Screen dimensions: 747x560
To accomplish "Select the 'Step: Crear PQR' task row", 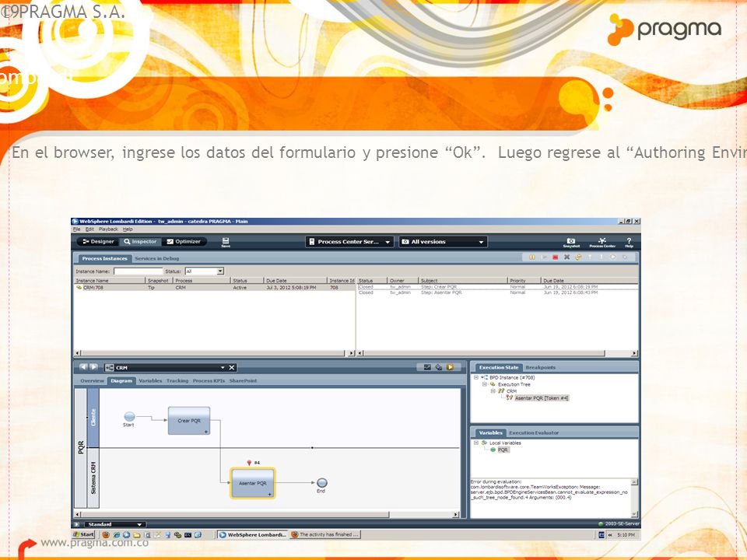I will click(x=497, y=287).
